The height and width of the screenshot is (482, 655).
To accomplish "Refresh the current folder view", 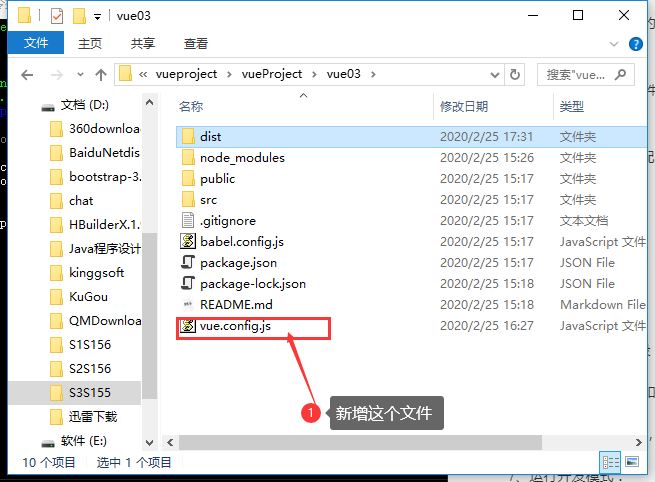I will pyautogui.click(x=515, y=75).
